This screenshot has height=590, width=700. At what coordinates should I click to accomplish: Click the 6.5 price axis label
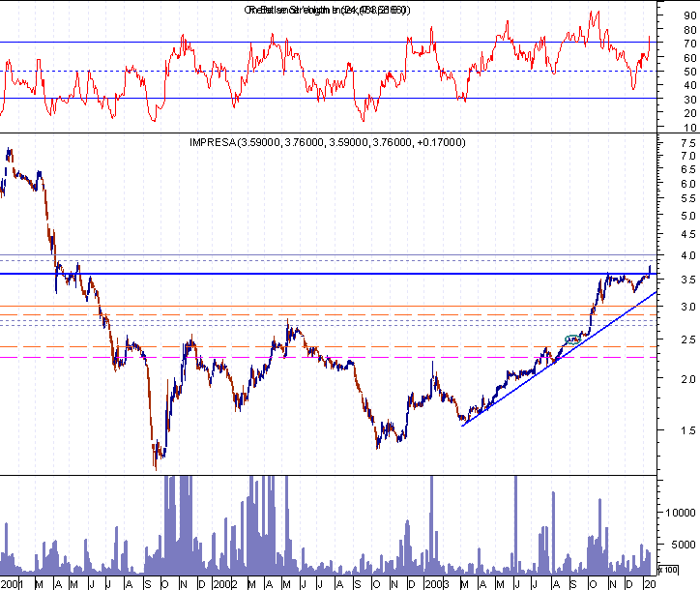688,169
